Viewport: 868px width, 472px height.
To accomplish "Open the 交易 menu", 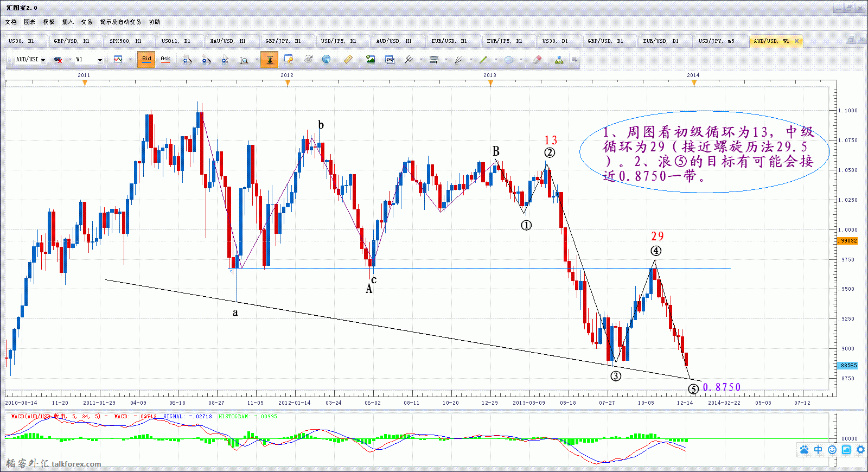I will tap(87, 22).
